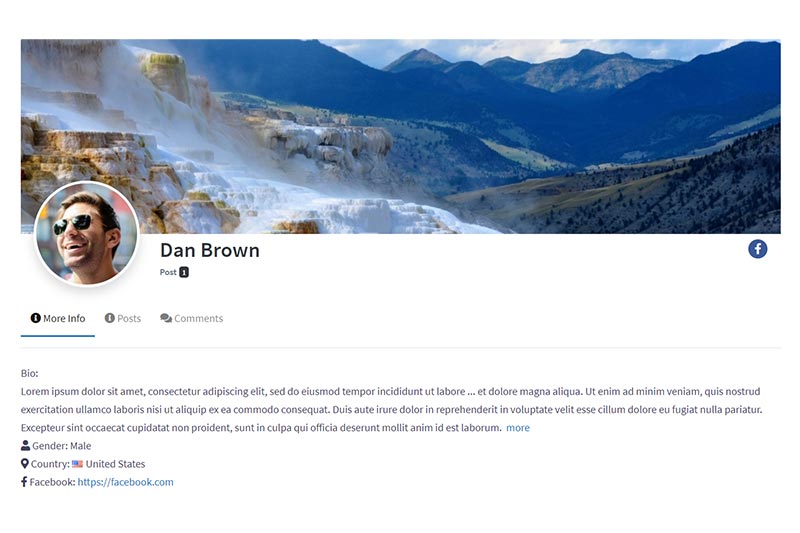Click the United States flag icon
The image size is (800, 533).
point(77,464)
